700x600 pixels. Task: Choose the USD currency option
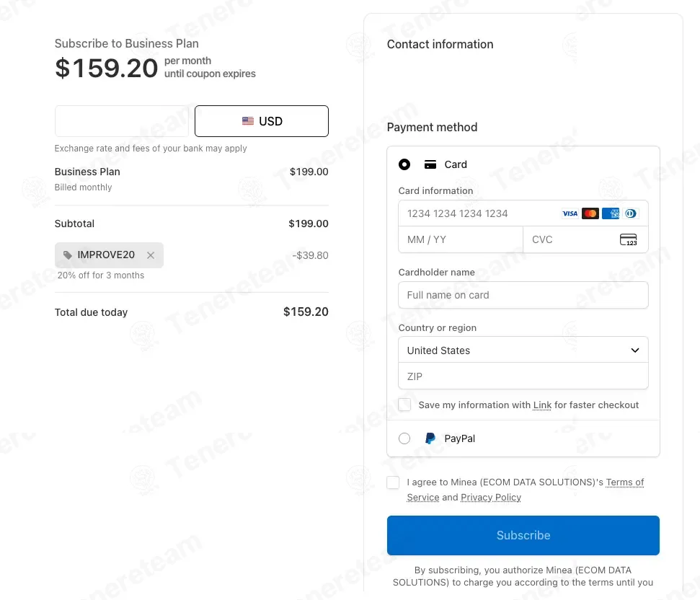pos(262,121)
